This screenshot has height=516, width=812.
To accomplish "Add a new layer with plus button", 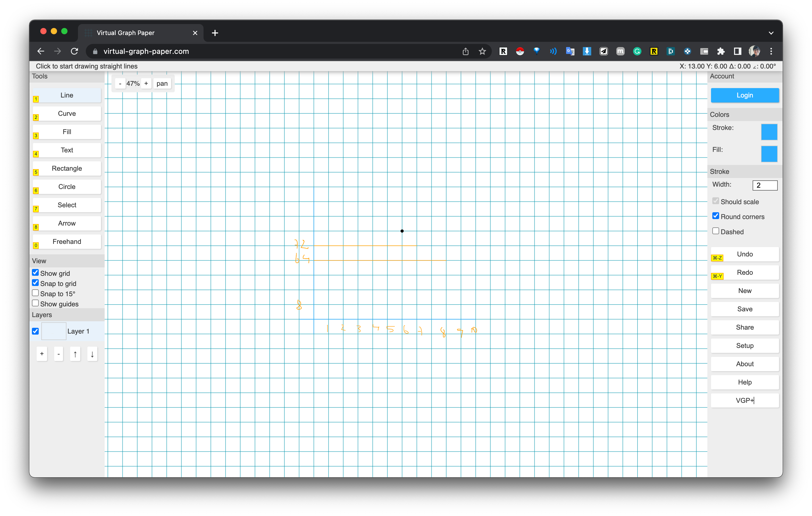I will point(42,354).
